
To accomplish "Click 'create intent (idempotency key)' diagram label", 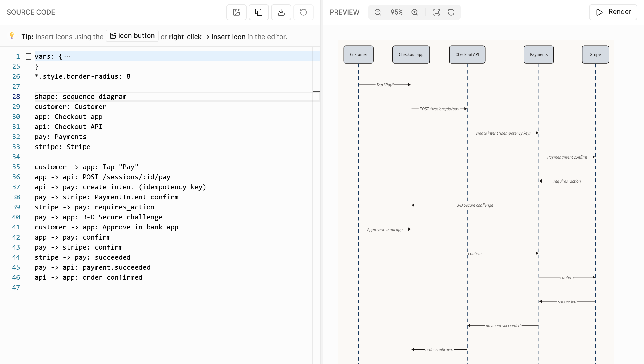I will click(503, 133).
